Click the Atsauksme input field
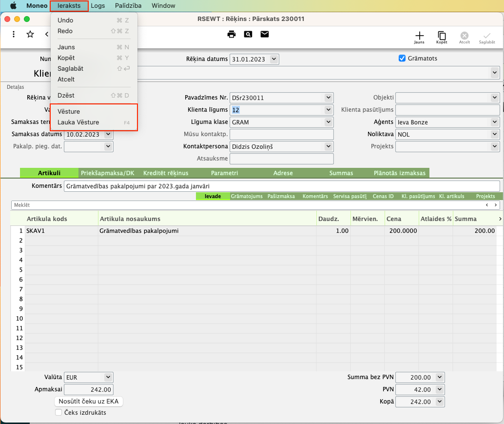The image size is (504, 424). coord(282,159)
